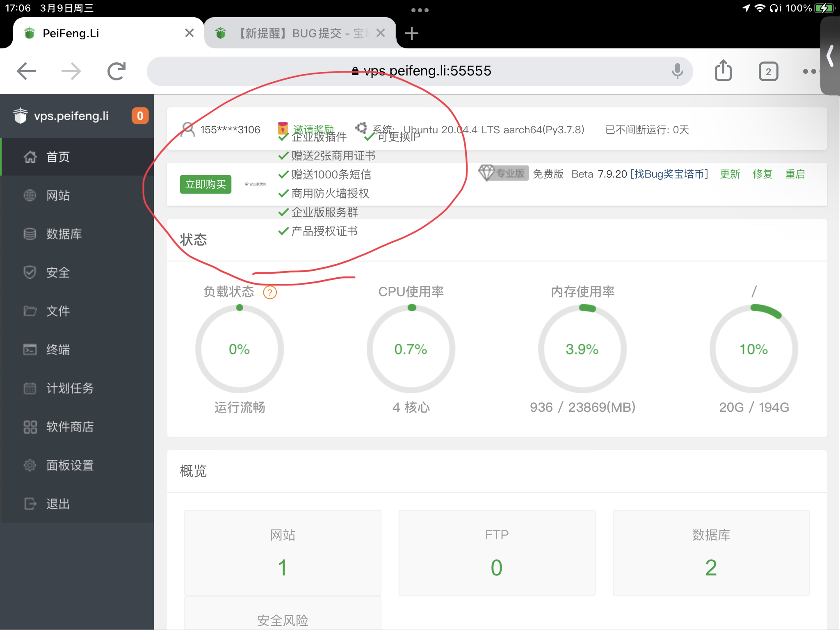840x630 pixels.
Task: Open 安全 in the sidebar
Action: (77, 272)
